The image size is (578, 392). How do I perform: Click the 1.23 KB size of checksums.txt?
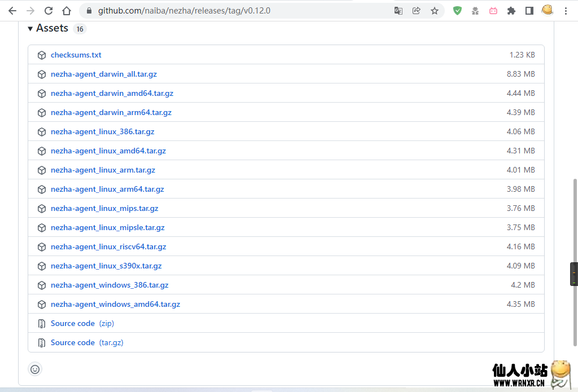pyautogui.click(x=522, y=55)
